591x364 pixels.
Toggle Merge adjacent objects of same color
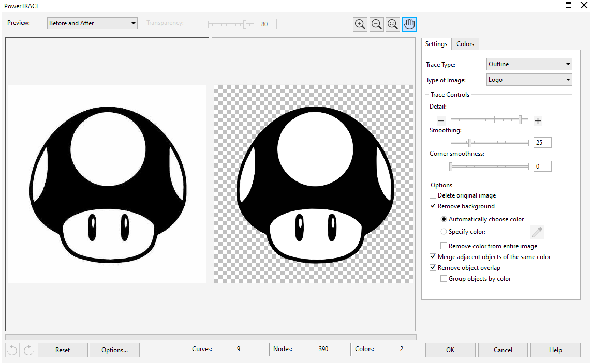tap(433, 257)
